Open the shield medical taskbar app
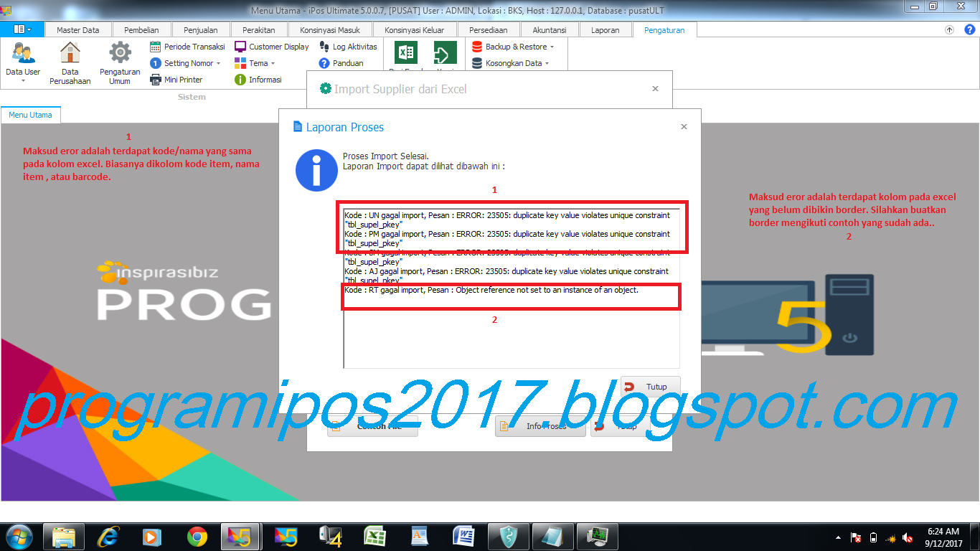 pos(509,537)
